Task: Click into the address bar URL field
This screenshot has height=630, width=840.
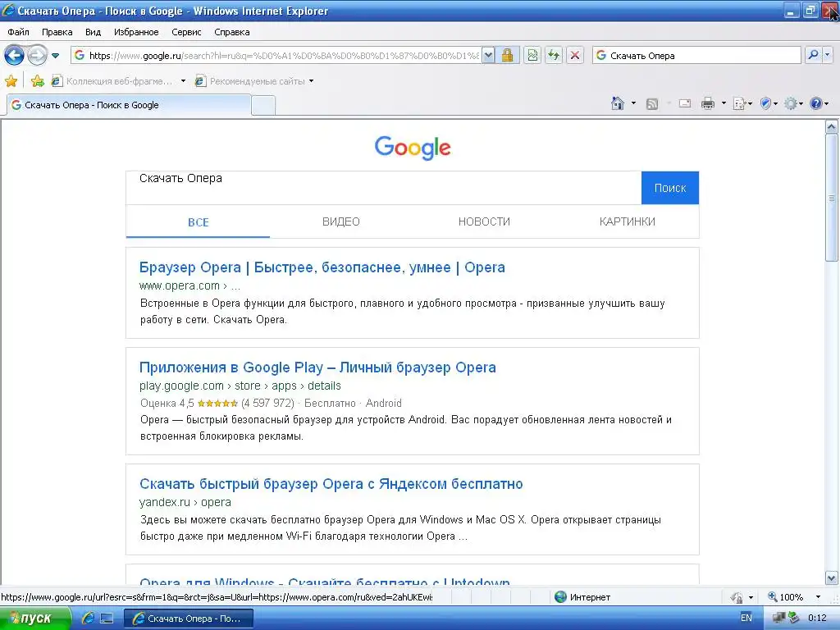Action: [x=276, y=55]
